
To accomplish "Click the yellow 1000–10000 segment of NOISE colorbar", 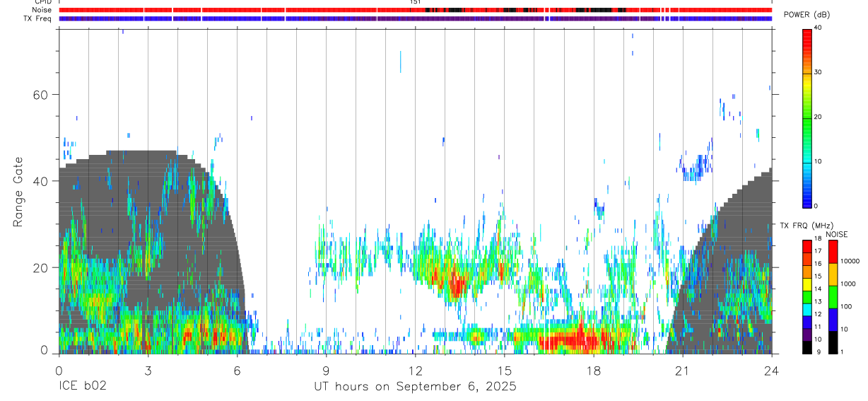I will [833, 274].
